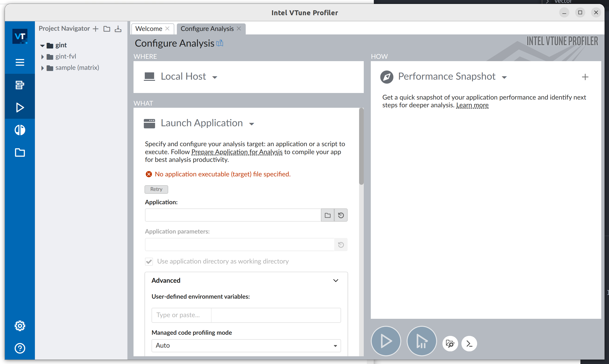The image size is (609, 364).
Task: Click the Retry button
Action: pos(156,189)
